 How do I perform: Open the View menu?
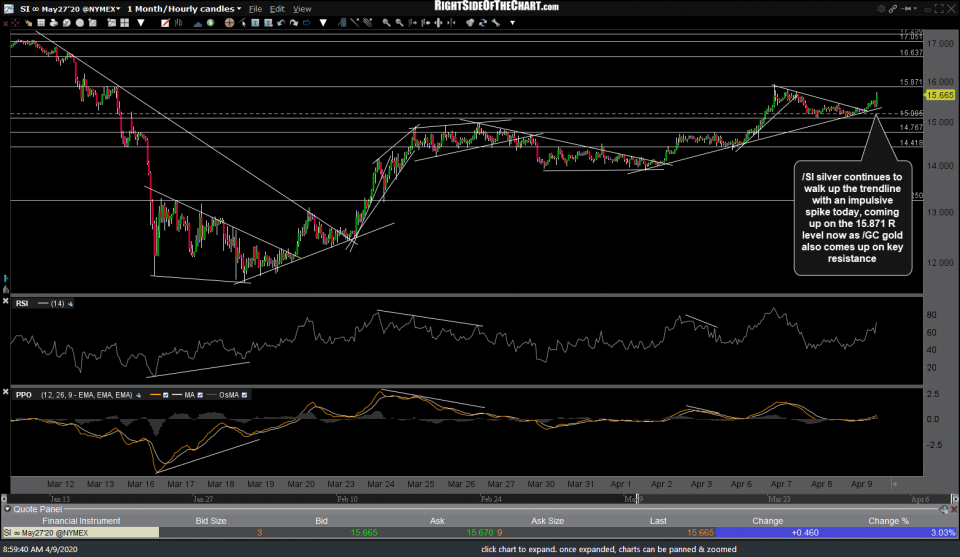301,9
